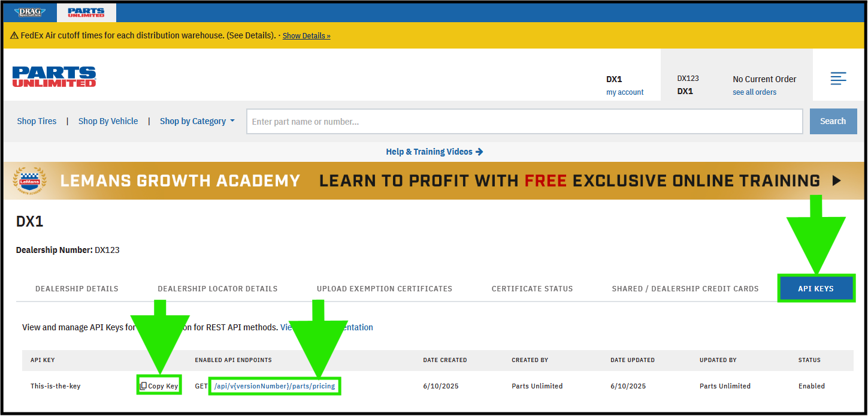Screen dimensions: 868x416
Task: Open the /parts/pricing API endpoint link
Action: [274, 386]
